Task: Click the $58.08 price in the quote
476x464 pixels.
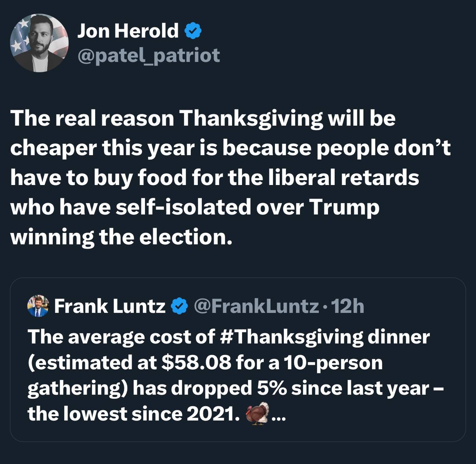Action: 196,363
